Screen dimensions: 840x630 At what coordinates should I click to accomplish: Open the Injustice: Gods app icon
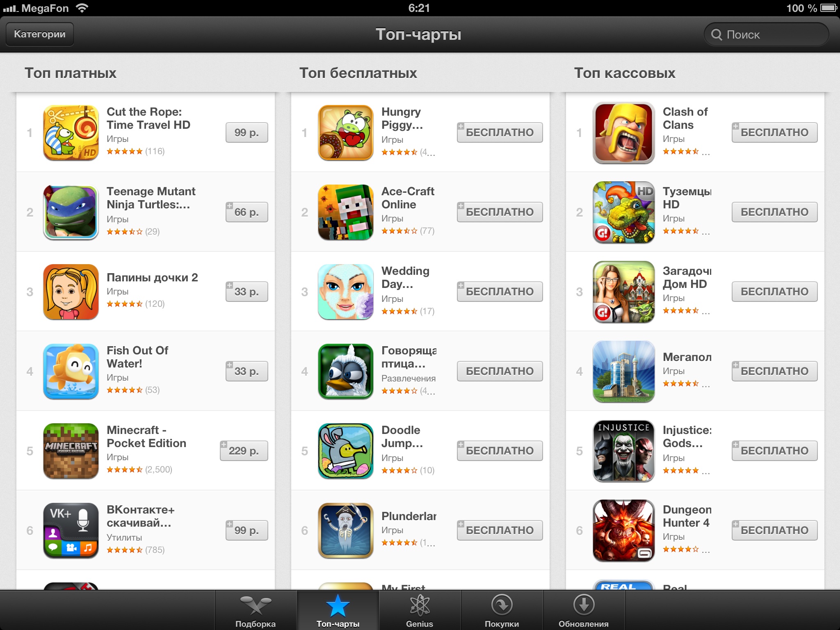coord(623,451)
